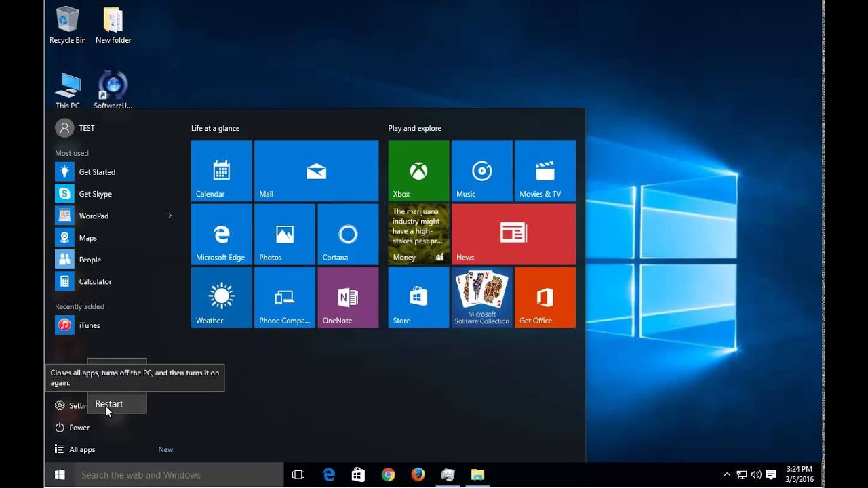
Task: Select the This PC desktop icon
Action: coord(67,90)
